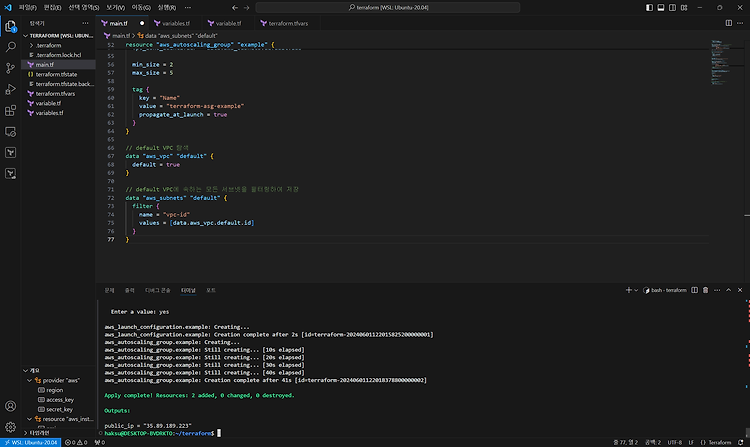Open Remote Explorer in activity bar

coord(11,130)
